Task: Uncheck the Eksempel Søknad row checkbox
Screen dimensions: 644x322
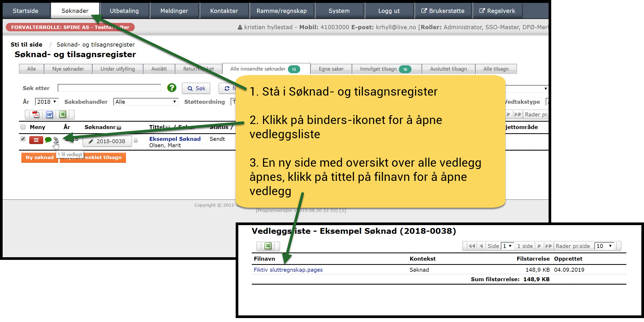Action: click(23, 139)
